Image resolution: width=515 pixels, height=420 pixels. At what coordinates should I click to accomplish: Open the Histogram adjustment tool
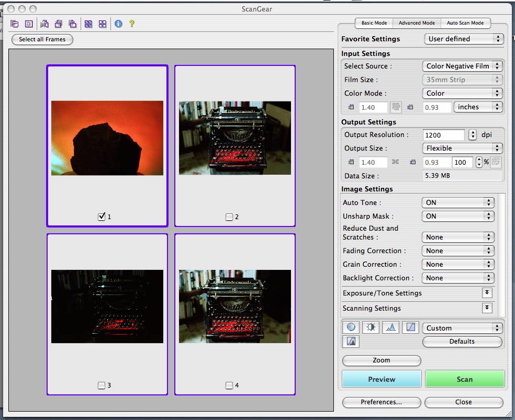[x=391, y=327]
